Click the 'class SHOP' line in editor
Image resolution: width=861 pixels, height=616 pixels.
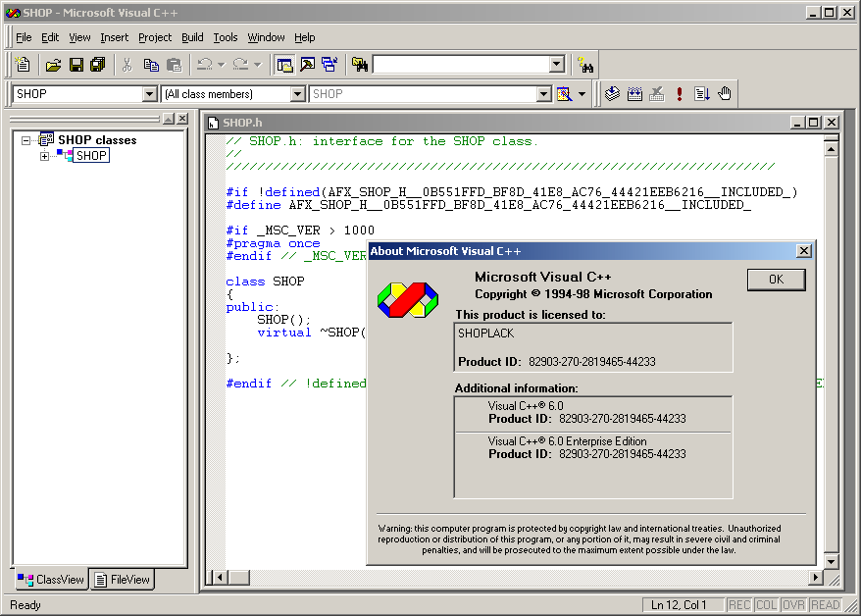pyautogui.click(x=265, y=282)
